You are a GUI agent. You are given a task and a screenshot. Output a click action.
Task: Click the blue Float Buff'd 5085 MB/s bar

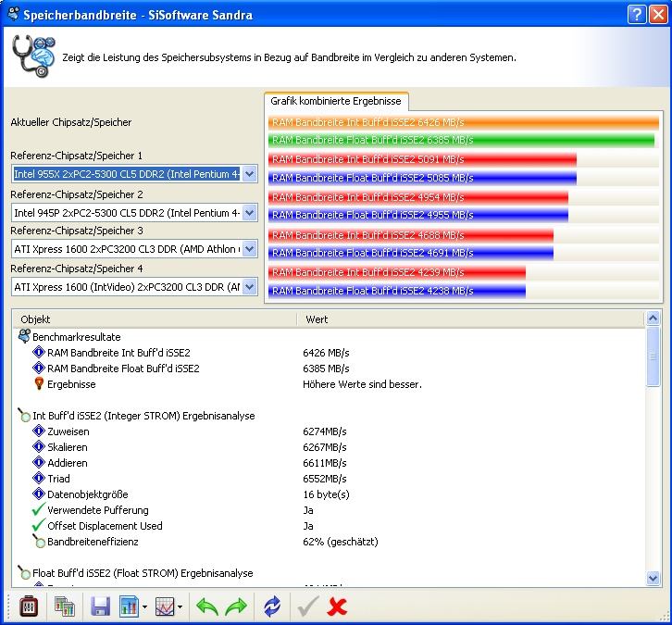422,178
